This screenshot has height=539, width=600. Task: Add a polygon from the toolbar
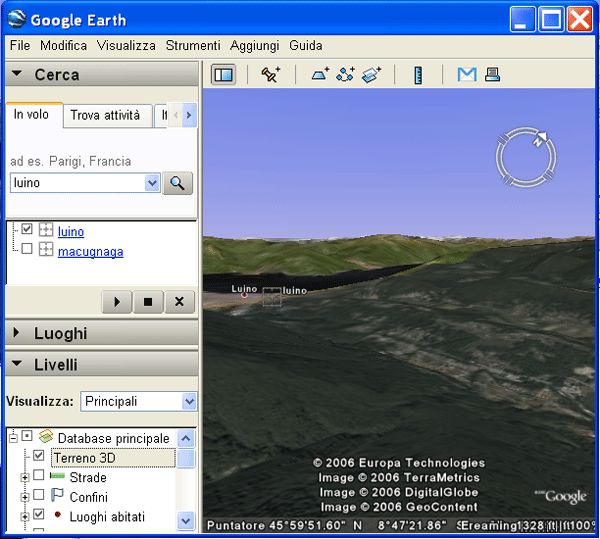coord(320,74)
